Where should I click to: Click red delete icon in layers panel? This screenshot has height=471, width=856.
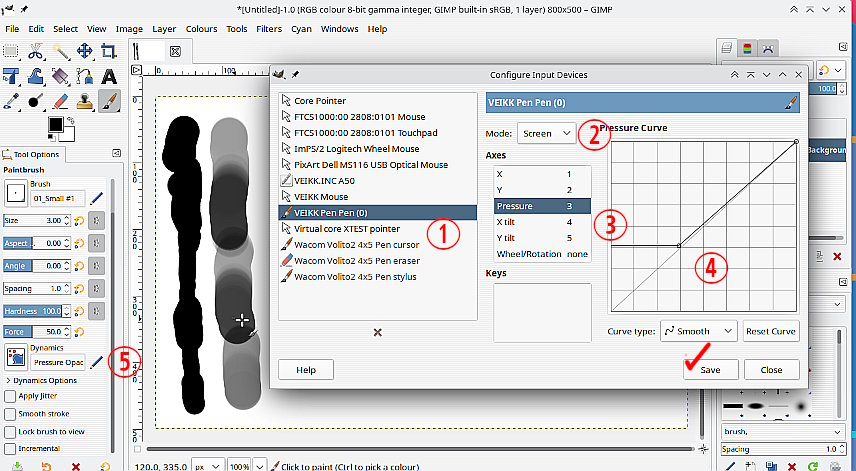837,256
